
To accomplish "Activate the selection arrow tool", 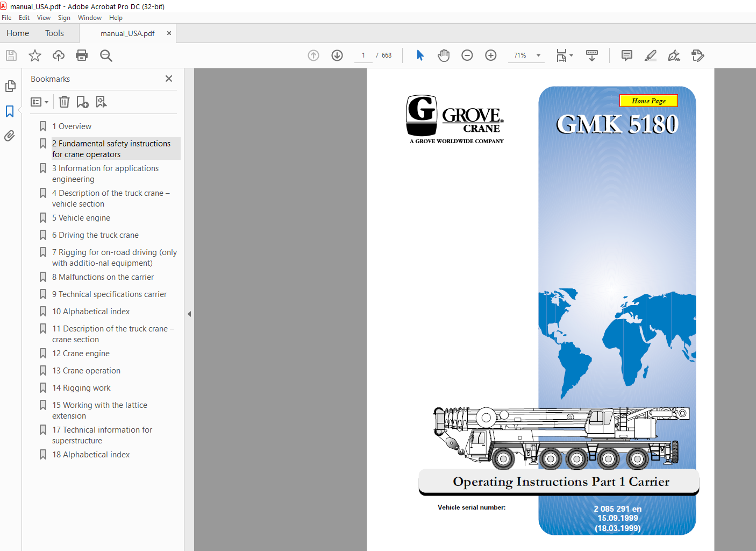I will 420,55.
